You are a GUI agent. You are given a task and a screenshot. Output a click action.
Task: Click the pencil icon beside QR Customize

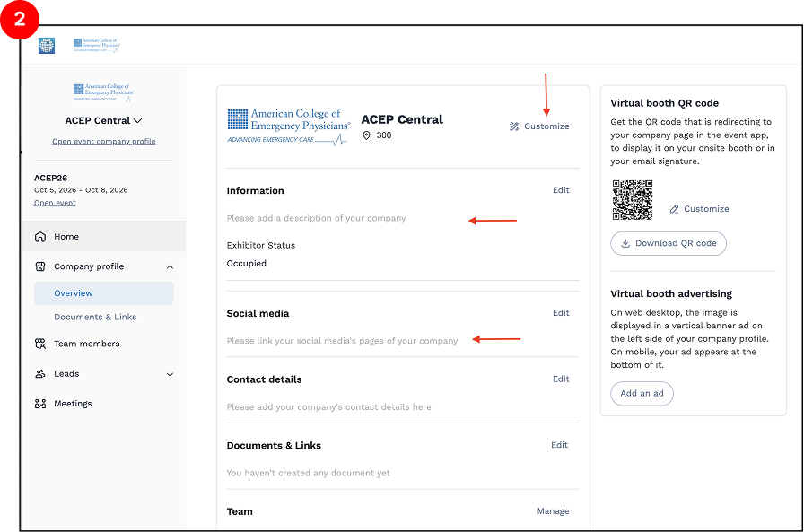click(x=674, y=209)
